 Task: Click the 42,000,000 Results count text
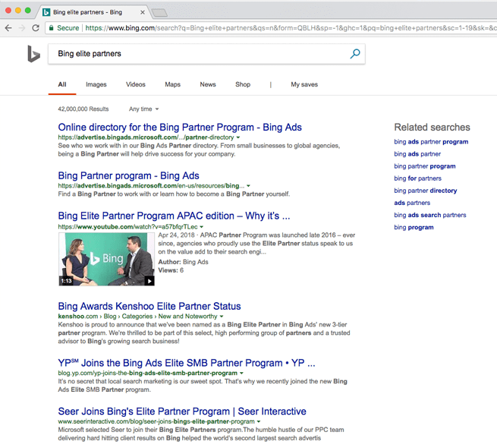(83, 109)
